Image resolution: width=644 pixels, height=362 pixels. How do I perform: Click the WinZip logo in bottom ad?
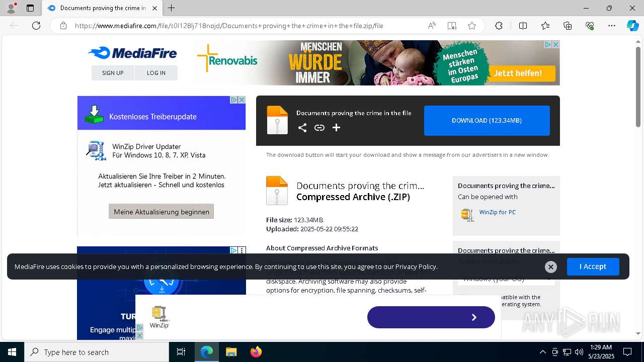pyautogui.click(x=159, y=317)
